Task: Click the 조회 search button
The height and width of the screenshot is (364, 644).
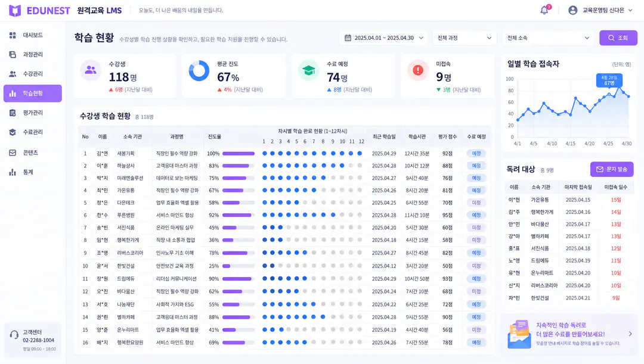Action: pos(618,38)
